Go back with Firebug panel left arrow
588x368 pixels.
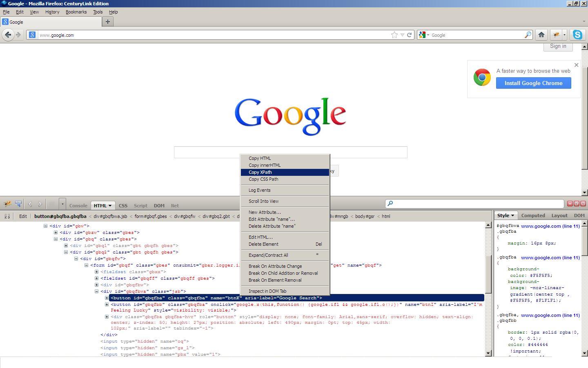pyautogui.click(x=30, y=204)
